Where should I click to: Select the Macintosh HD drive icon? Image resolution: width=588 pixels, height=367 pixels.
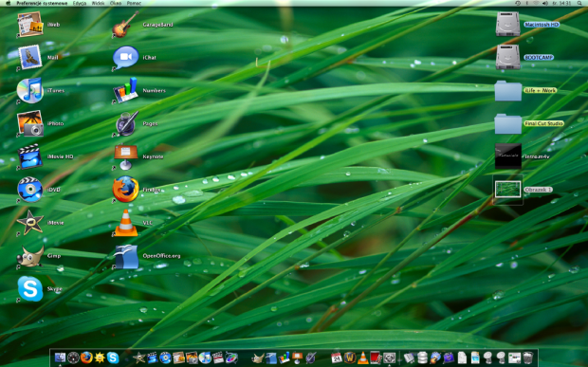point(507,25)
